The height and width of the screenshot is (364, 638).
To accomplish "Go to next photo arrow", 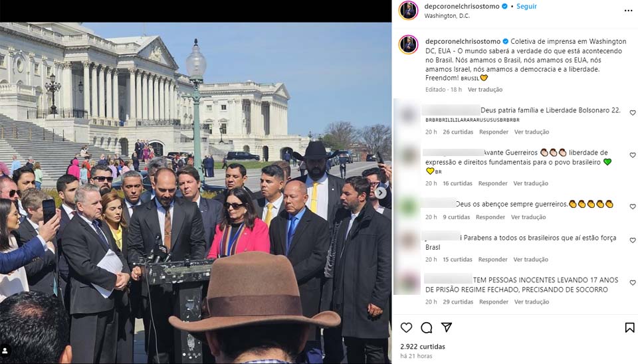I will 381,193.
